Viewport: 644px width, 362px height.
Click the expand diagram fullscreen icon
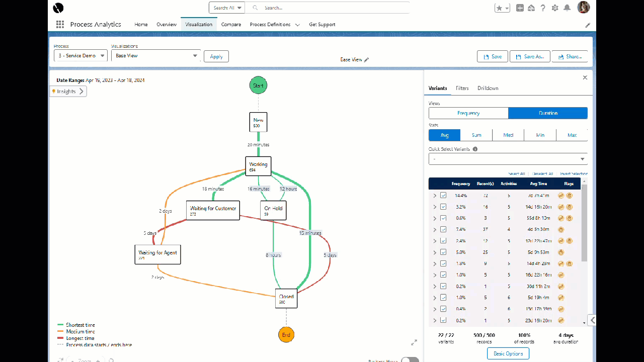(x=414, y=342)
